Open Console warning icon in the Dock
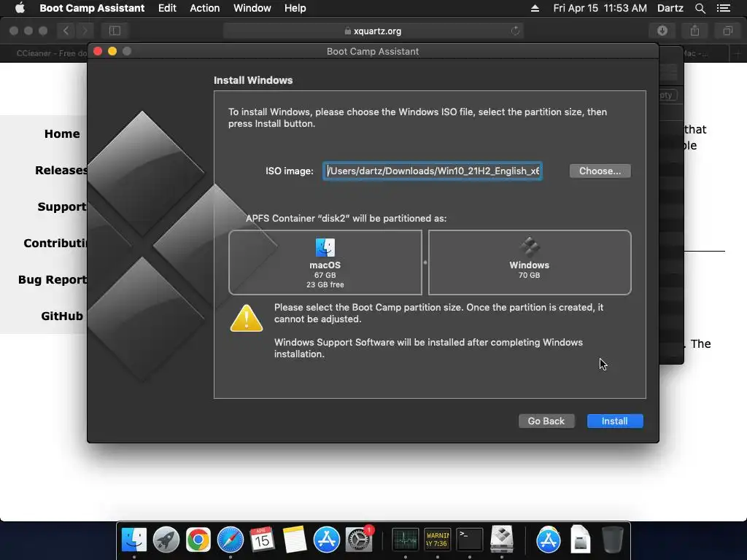The image size is (747, 560). [x=438, y=540]
